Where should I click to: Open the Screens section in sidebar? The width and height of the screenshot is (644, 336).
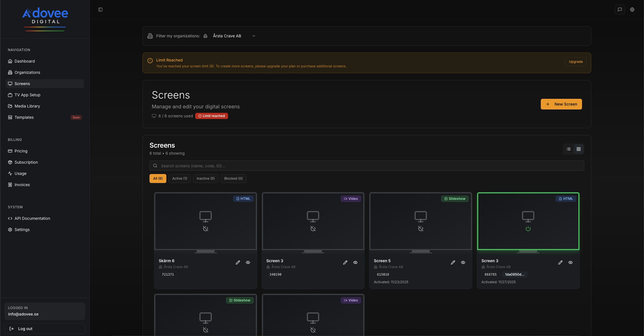(22, 84)
